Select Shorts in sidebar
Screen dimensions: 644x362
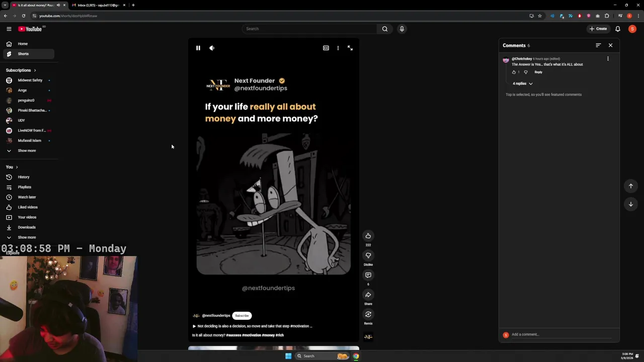coord(28,54)
